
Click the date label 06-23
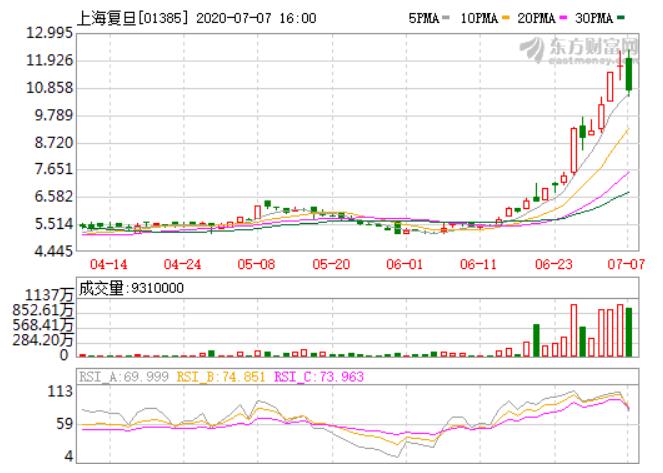553,265
